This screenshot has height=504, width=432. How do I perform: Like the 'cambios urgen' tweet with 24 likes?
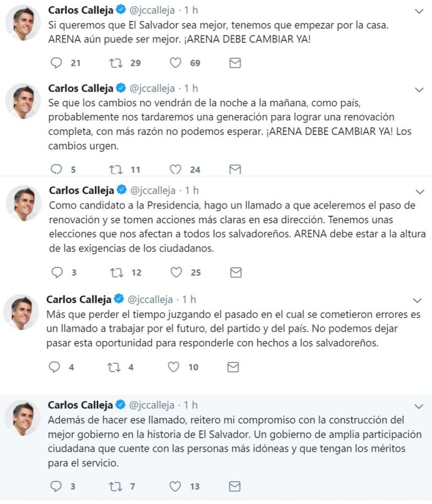(175, 169)
